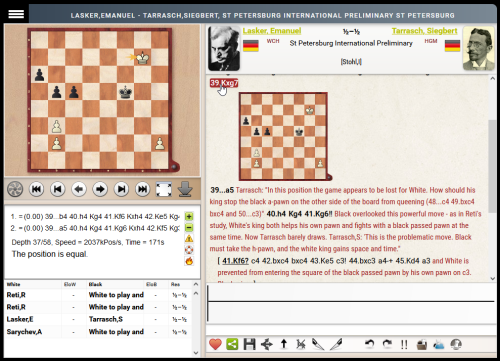Viewport: 500px width, 361px height.
Task: Click the four-way arrows icon
Action: pyautogui.click(x=267, y=344)
